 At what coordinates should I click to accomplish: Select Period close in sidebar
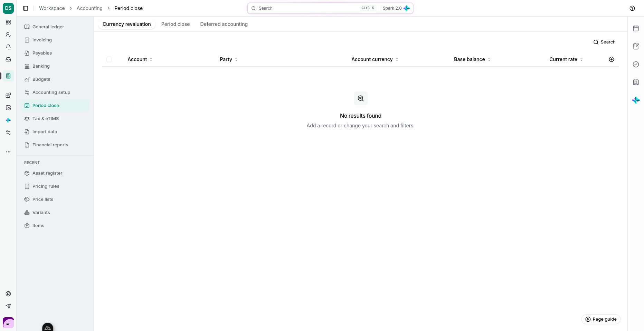pyautogui.click(x=55, y=106)
